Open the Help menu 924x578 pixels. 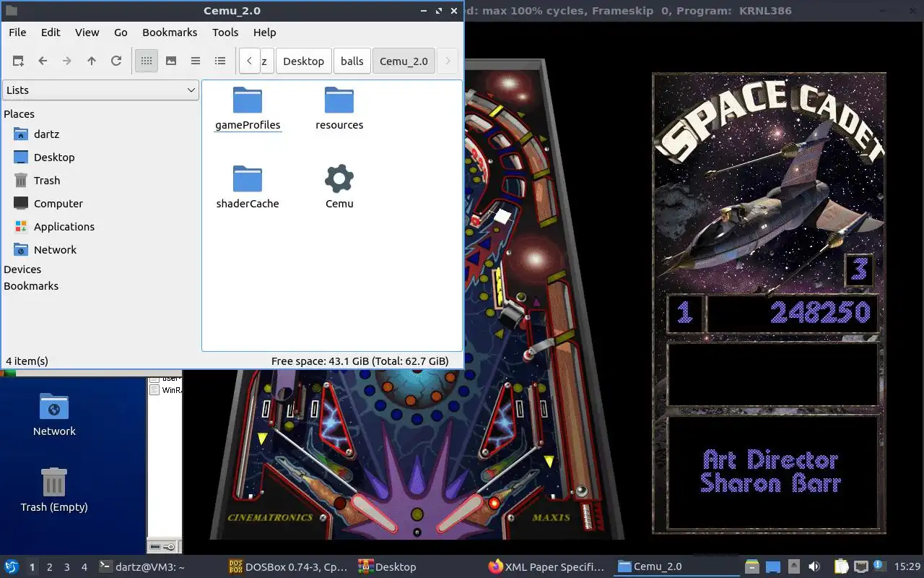tap(265, 33)
